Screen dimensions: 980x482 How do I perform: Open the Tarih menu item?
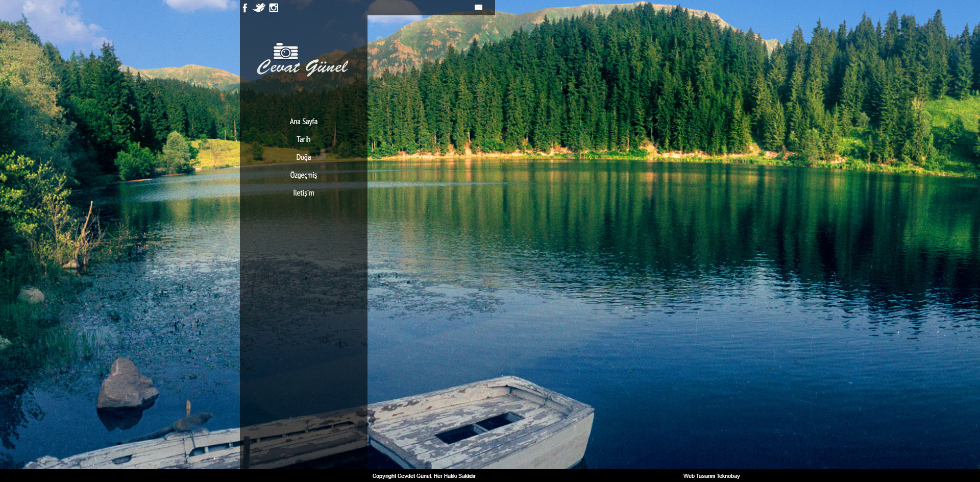304,139
